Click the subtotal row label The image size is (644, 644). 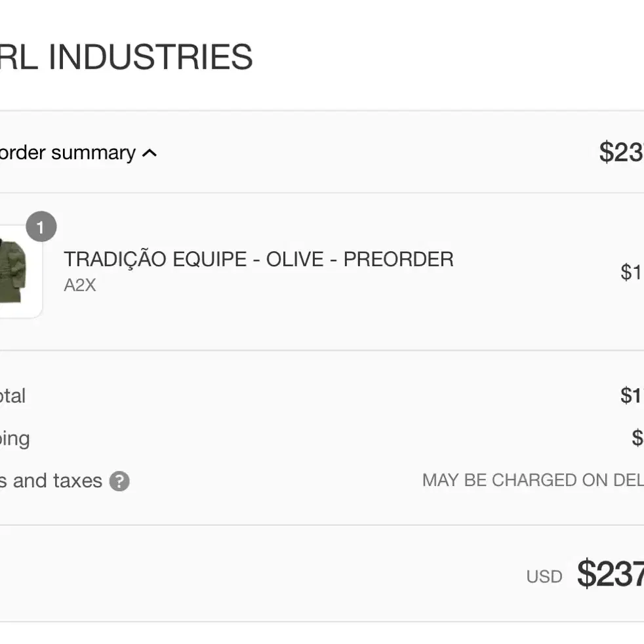tap(12, 396)
